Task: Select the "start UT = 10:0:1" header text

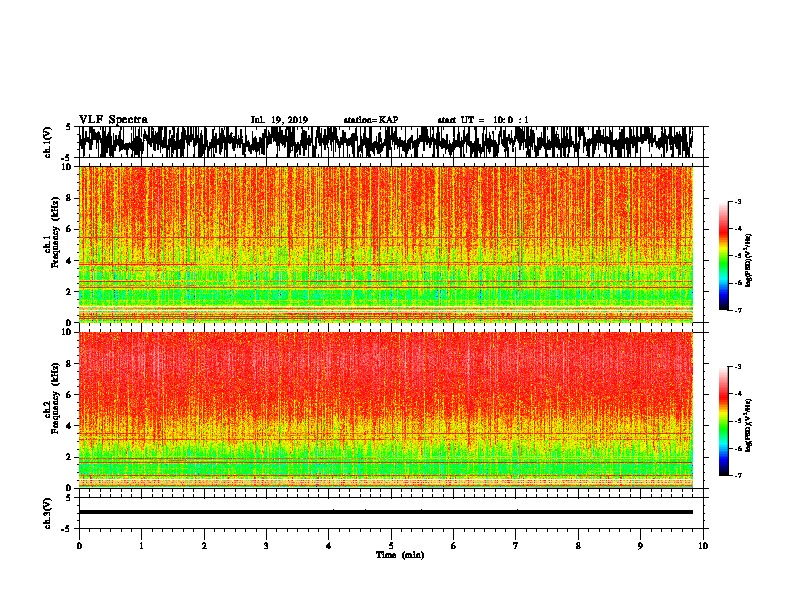Action: point(483,120)
